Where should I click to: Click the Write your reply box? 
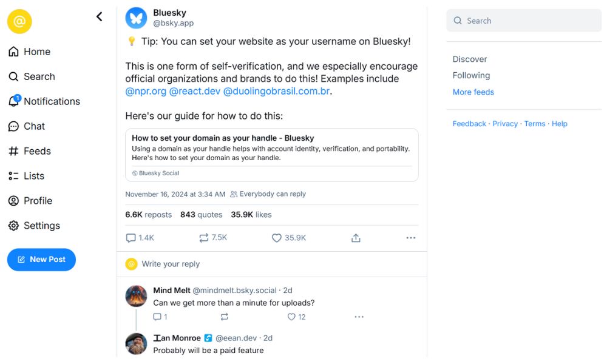click(x=171, y=264)
